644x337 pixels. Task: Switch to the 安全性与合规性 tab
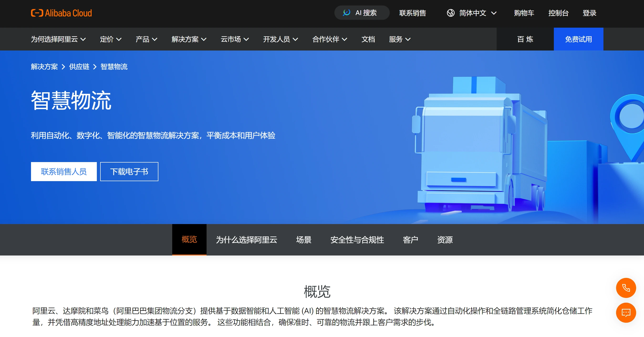(x=357, y=240)
